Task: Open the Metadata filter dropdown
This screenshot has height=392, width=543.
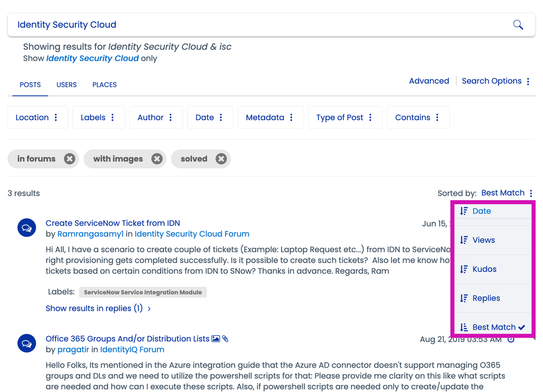Action: (x=270, y=117)
